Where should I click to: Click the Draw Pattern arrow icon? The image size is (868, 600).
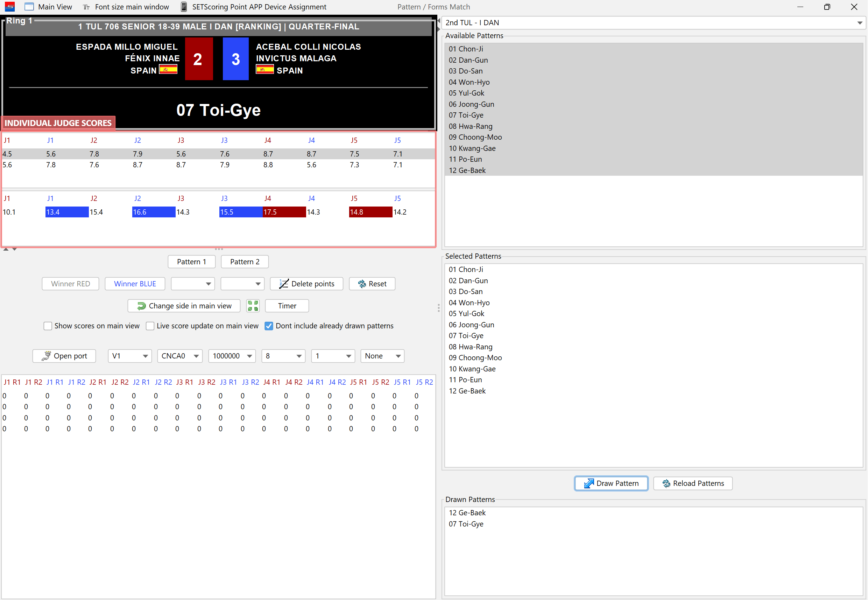pyautogui.click(x=588, y=483)
